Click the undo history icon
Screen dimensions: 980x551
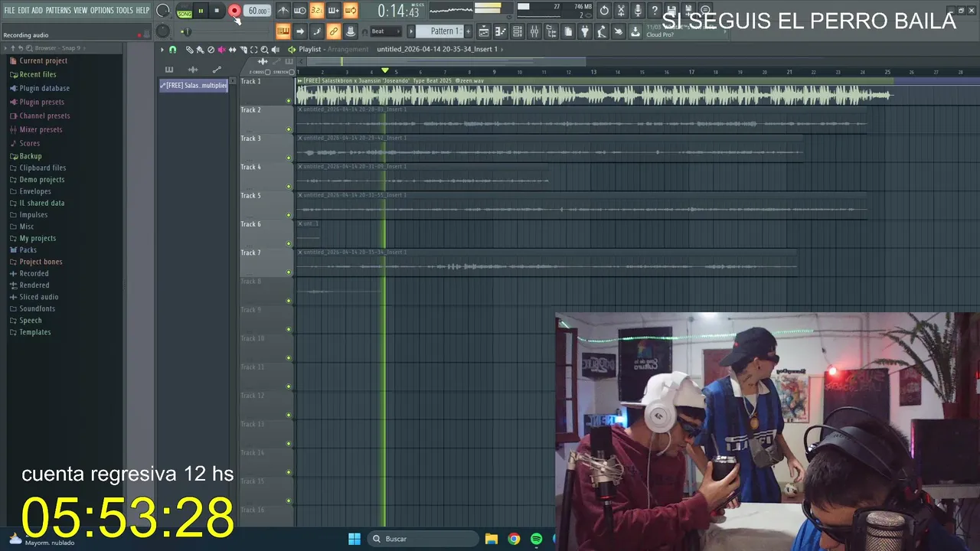pyautogui.click(x=604, y=11)
